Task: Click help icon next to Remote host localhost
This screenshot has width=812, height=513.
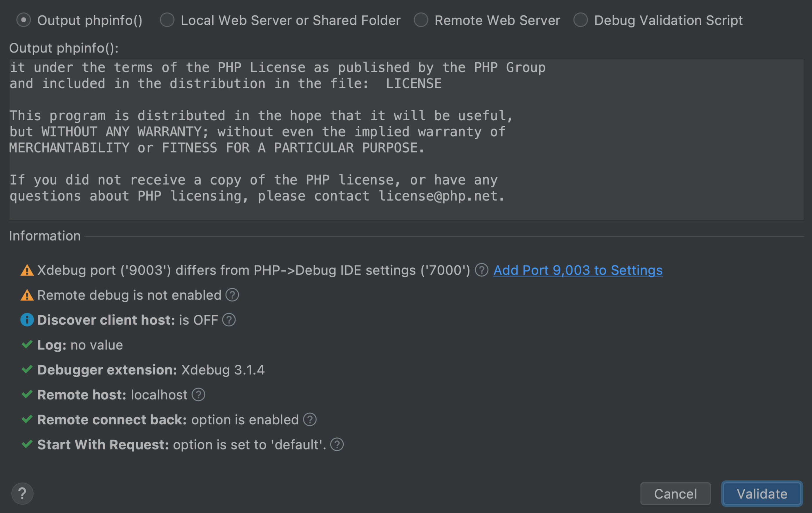Action: pos(198,395)
